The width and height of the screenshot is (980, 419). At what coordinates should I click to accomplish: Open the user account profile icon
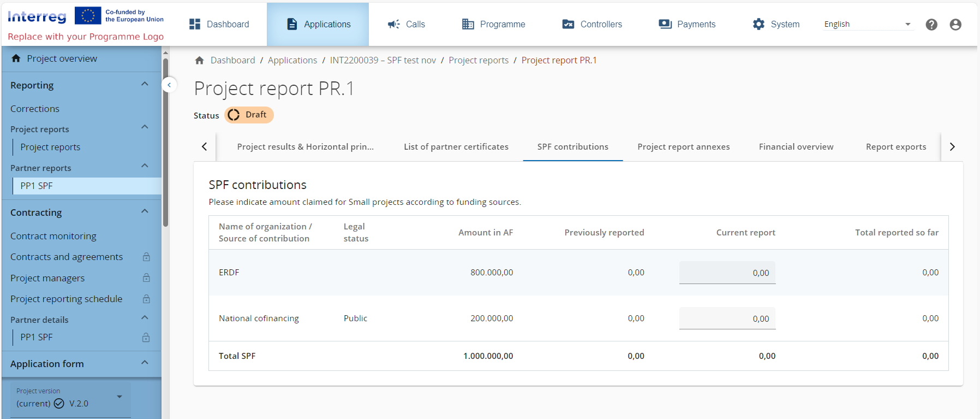955,25
